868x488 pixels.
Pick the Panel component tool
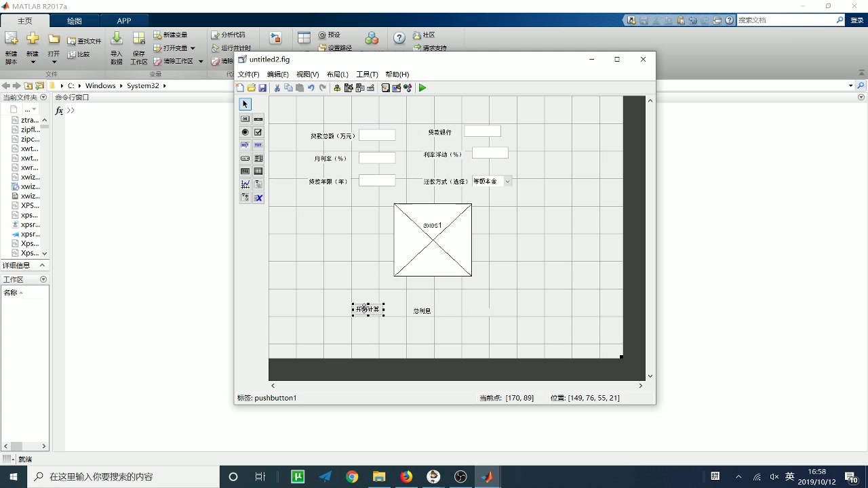coord(258,184)
